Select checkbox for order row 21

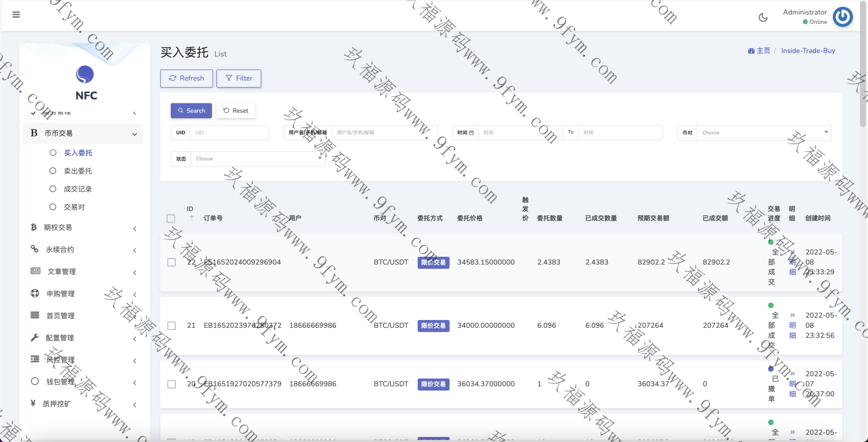point(172,326)
